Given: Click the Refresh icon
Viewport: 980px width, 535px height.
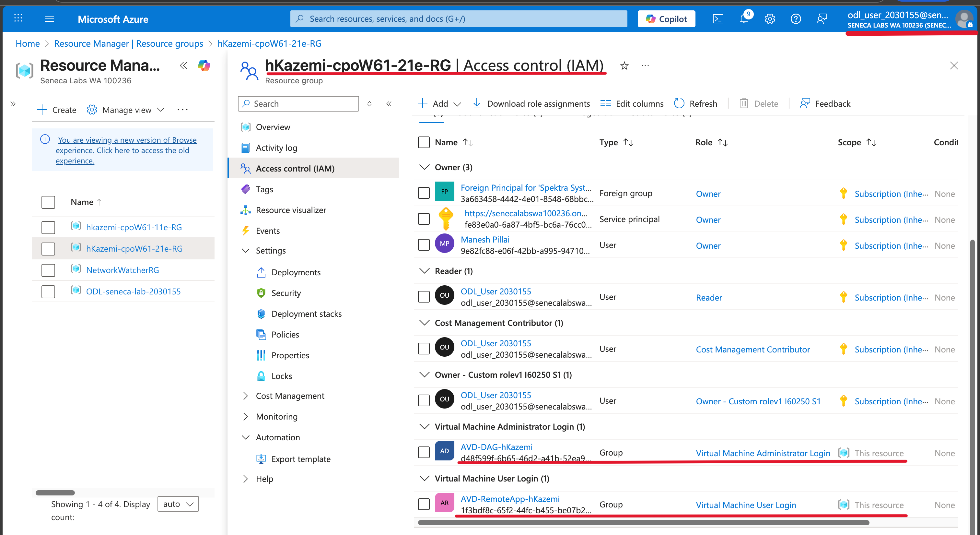Looking at the screenshot, I should 679,103.
